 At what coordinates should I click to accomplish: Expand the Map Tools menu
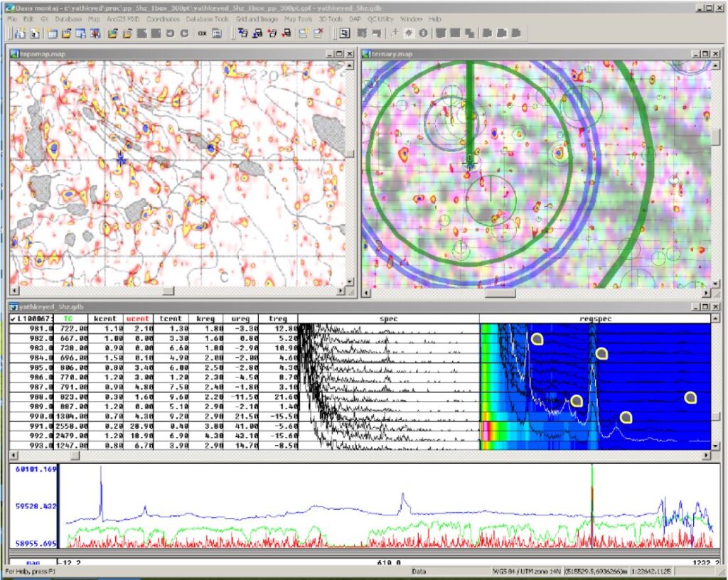coord(298,18)
